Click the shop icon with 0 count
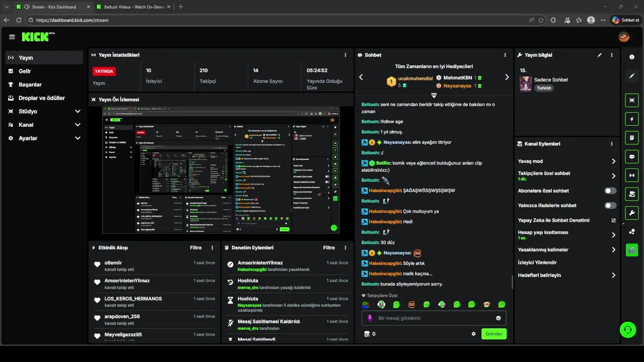 tap(367, 334)
